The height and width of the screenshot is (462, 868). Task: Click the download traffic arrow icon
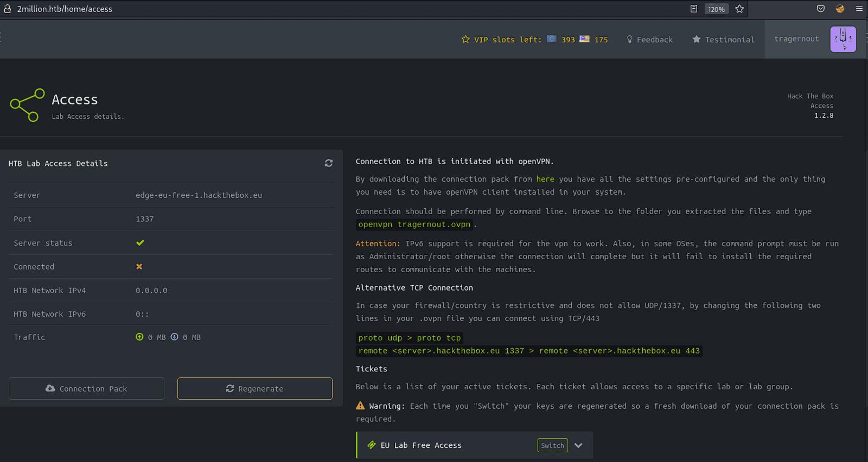[175, 337]
